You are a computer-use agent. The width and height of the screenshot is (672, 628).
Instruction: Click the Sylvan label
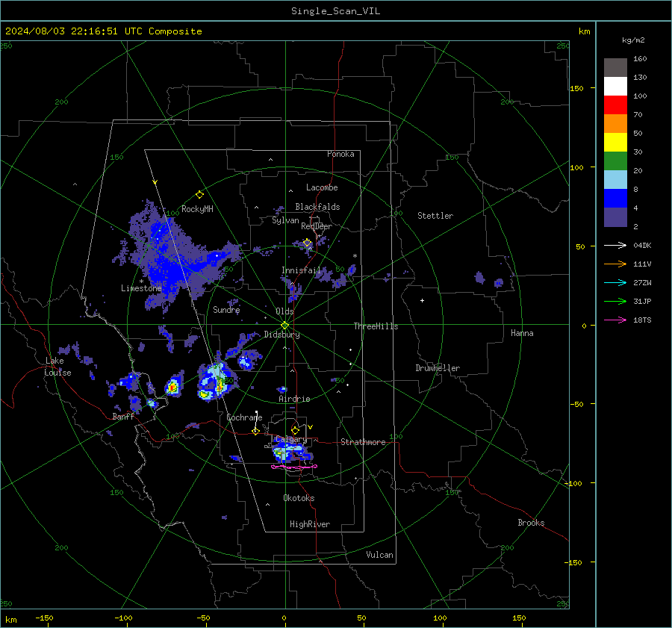(285, 220)
